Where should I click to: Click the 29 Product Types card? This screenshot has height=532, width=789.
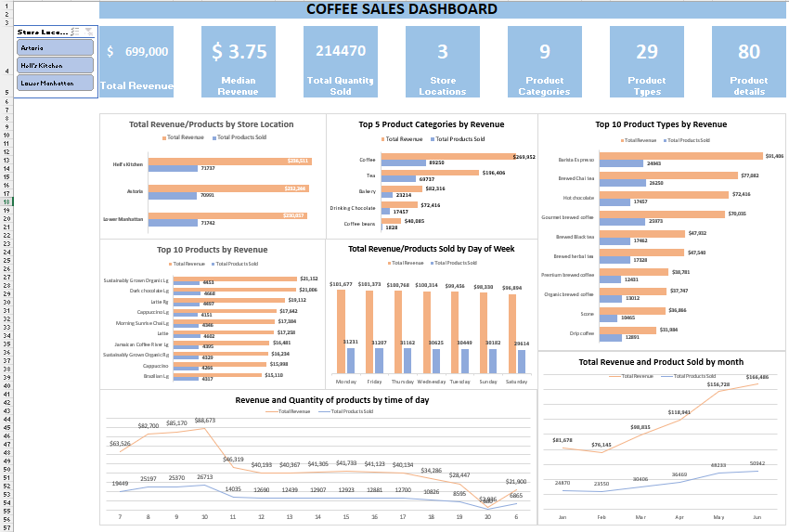tap(647, 61)
